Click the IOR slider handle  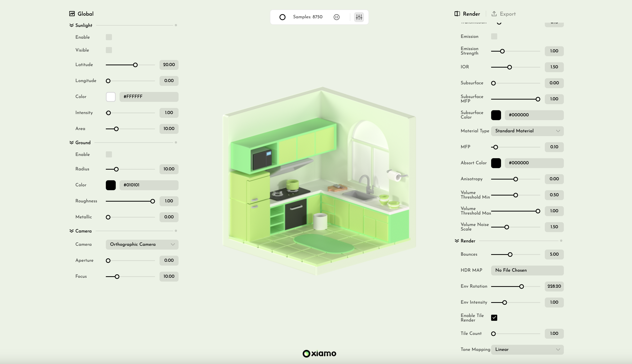click(510, 67)
